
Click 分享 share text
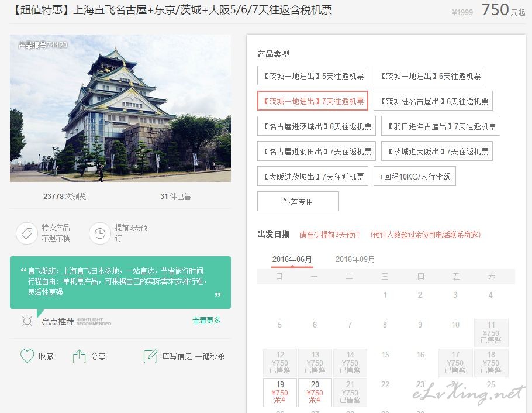coord(98,356)
